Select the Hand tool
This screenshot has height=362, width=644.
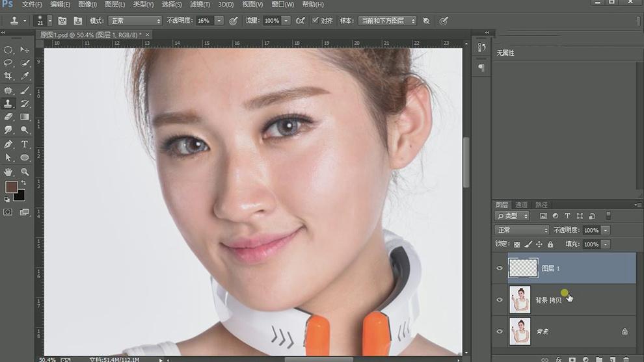tap(8, 172)
